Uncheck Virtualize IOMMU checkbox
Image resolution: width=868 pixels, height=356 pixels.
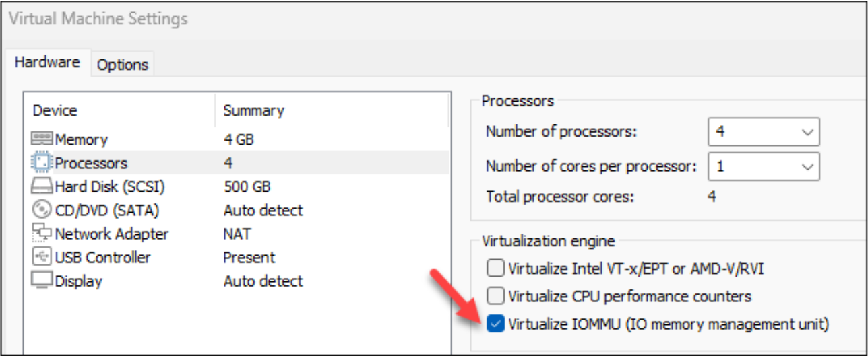495,324
